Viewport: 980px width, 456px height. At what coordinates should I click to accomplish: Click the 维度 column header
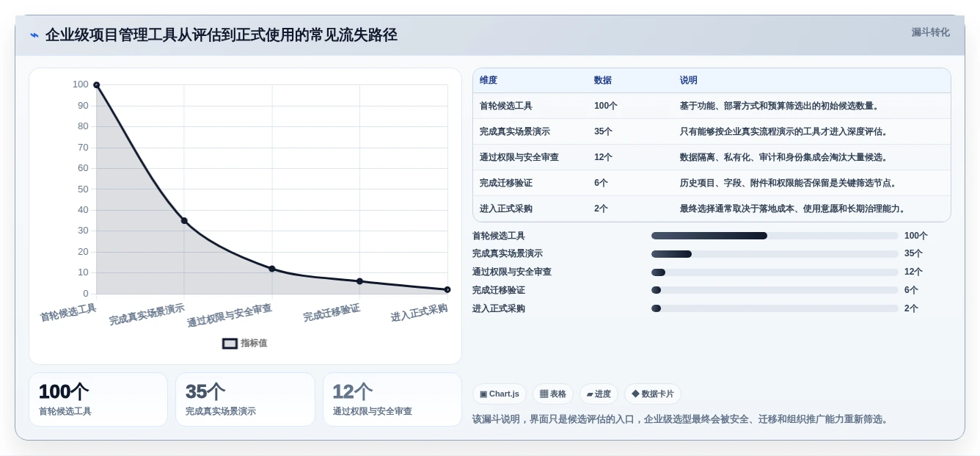pyautogui.click(x=489, y=80)
